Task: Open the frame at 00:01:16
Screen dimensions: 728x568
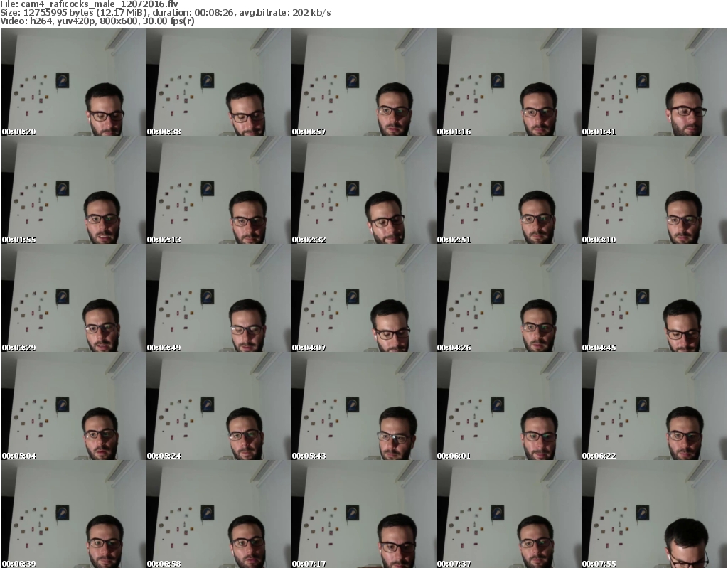Action: [x=509, y=82]
